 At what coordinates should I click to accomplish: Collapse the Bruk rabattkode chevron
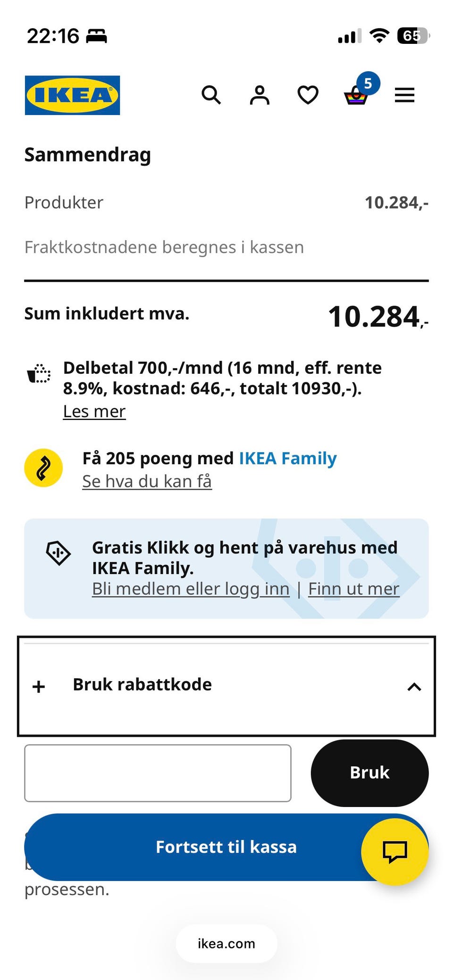pos(414,687)
